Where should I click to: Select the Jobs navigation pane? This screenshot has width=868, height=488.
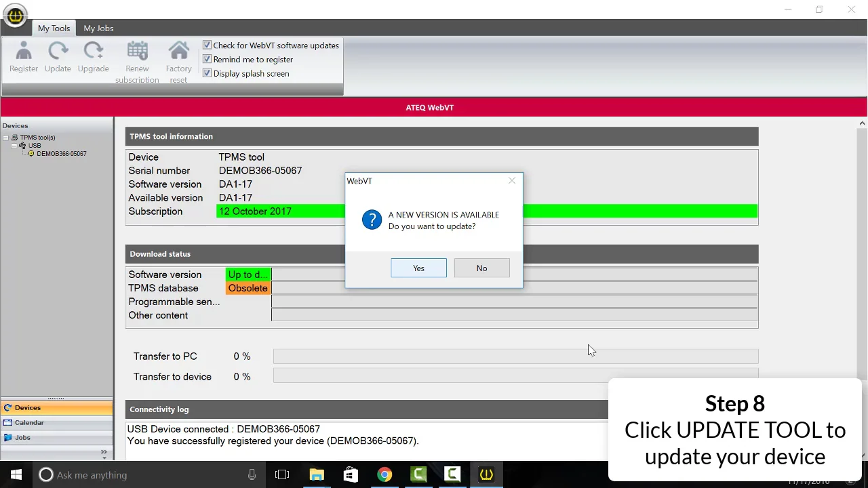[57, 437]
